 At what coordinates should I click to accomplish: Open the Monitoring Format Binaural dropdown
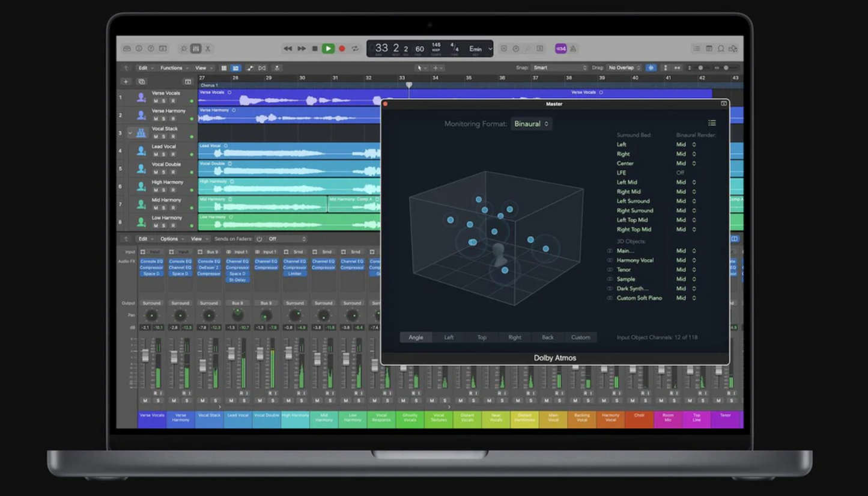point(531,124)
